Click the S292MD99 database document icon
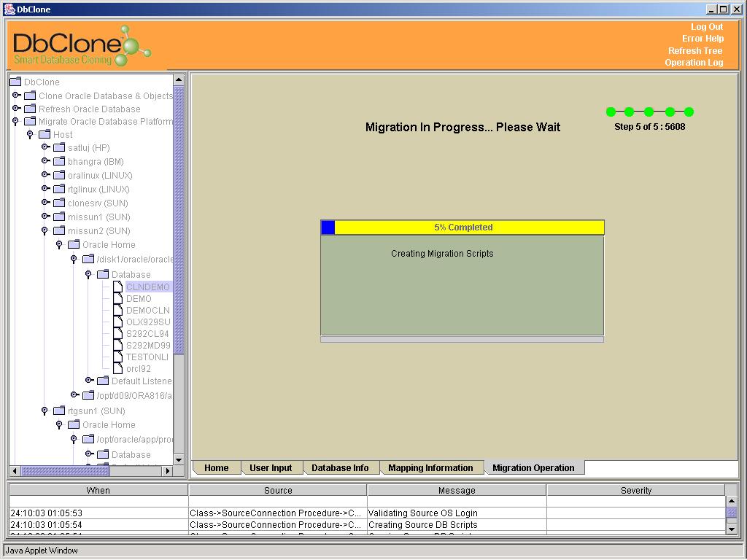747x560 pixels. click(x=117, y=345)
